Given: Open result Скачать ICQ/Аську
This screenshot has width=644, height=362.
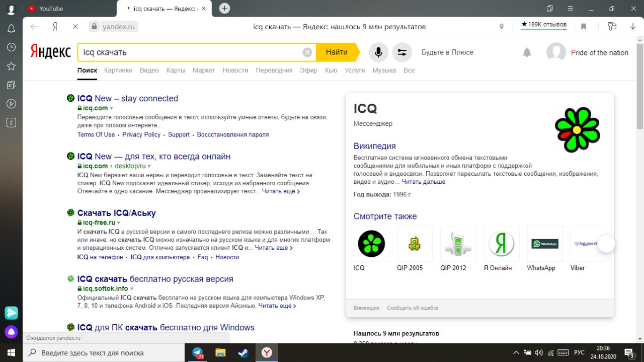Looking at the screenshot, I should (x=117, y=213).
